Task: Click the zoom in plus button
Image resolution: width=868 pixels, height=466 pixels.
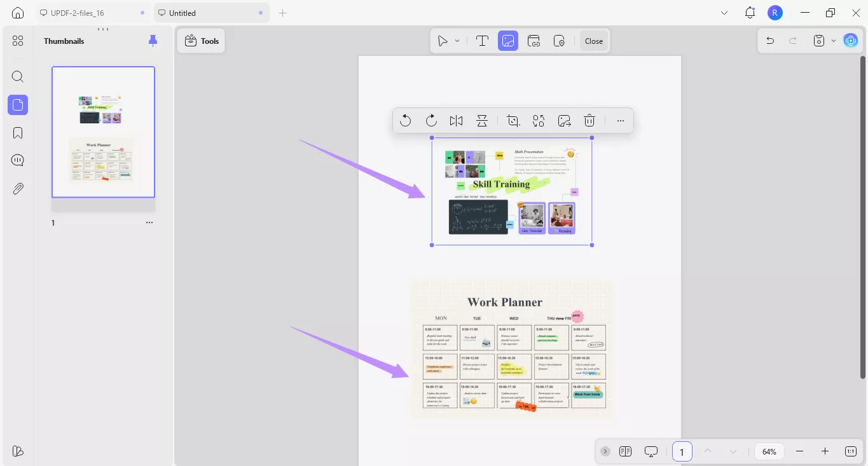Action: [825, 451]
